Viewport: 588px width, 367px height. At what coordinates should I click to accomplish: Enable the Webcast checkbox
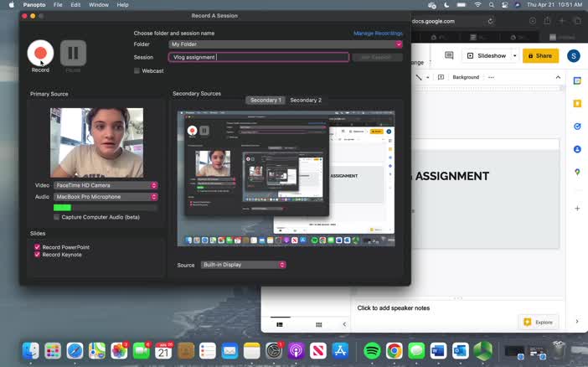(137, 70)
